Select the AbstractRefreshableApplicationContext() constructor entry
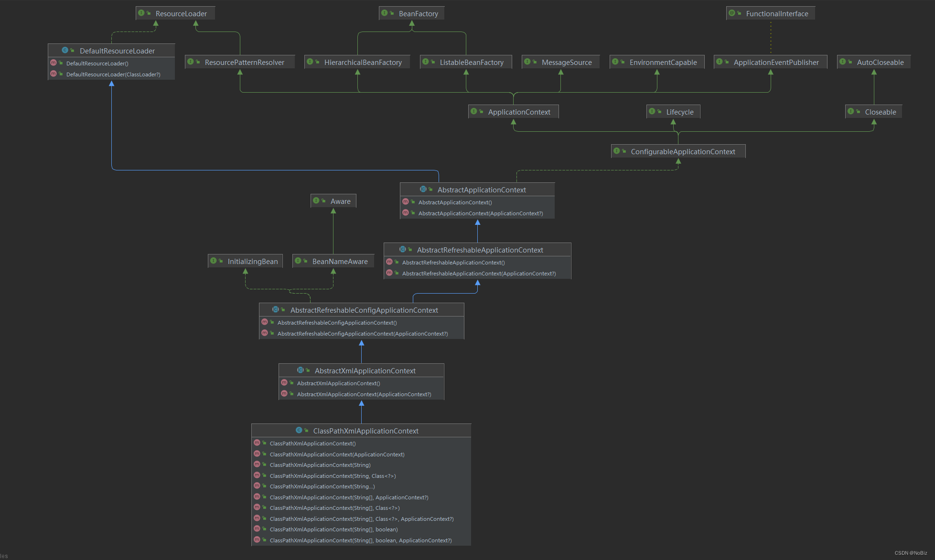This screenshot has width=935, height=560. point(453,263)
